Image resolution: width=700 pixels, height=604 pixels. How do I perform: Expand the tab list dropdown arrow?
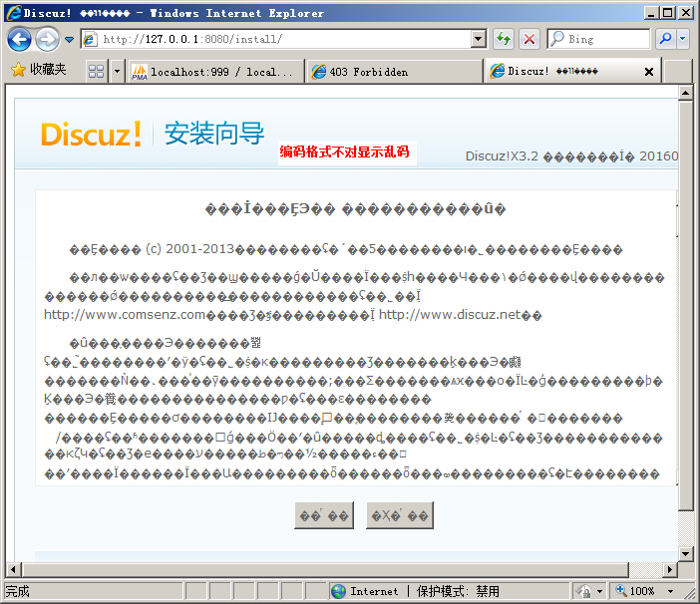[117, 72]
